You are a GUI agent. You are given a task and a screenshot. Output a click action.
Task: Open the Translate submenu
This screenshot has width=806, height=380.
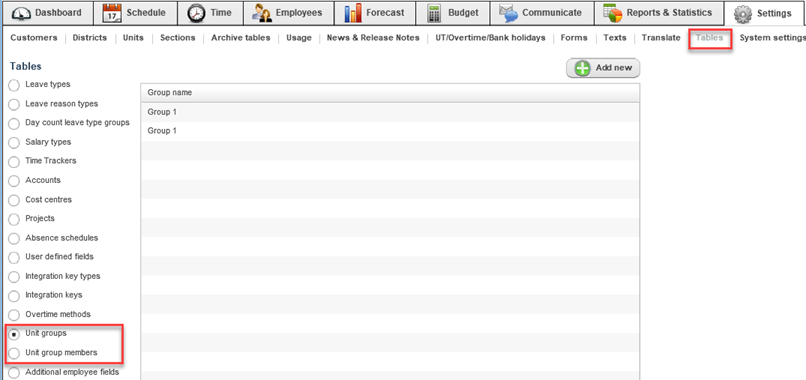(661, 38)
